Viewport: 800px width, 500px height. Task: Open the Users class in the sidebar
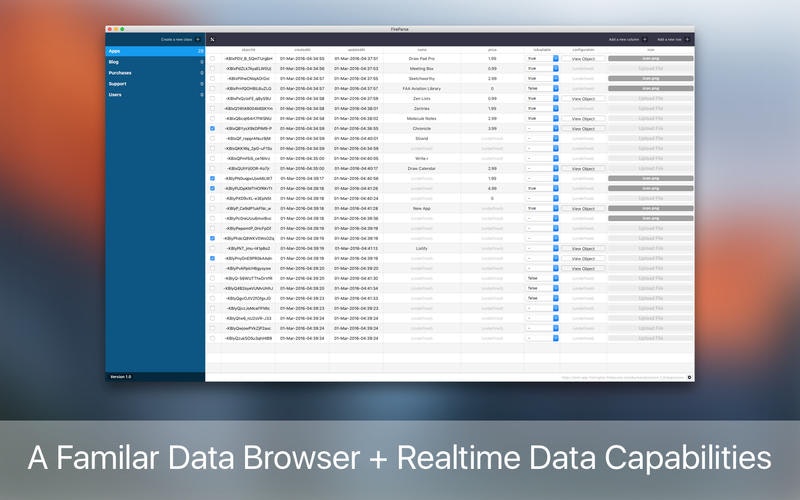(x=155, y=94)
